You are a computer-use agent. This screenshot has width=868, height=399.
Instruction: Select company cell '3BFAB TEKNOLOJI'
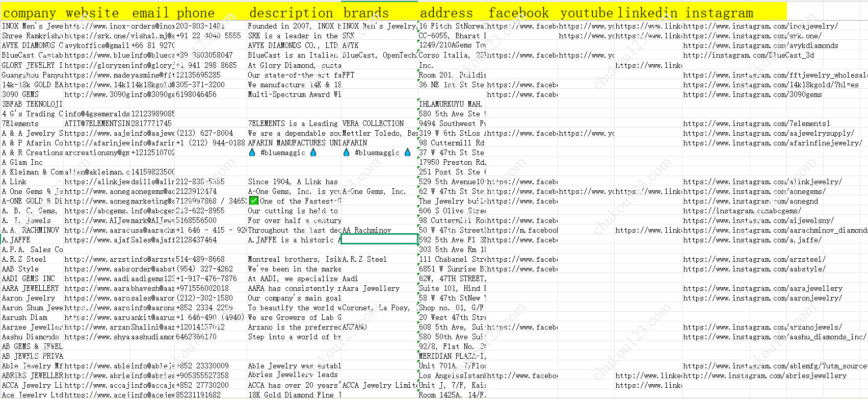click(33, 104)
